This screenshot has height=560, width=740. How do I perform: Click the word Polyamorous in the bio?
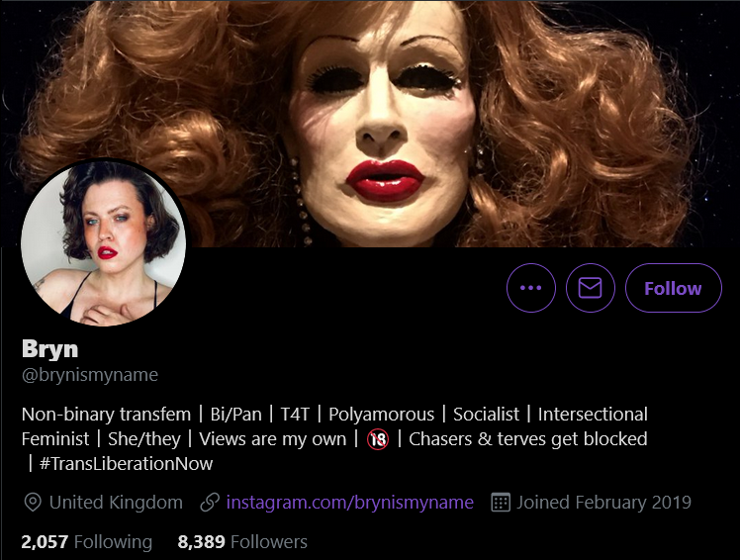click(x=381, y=415)
